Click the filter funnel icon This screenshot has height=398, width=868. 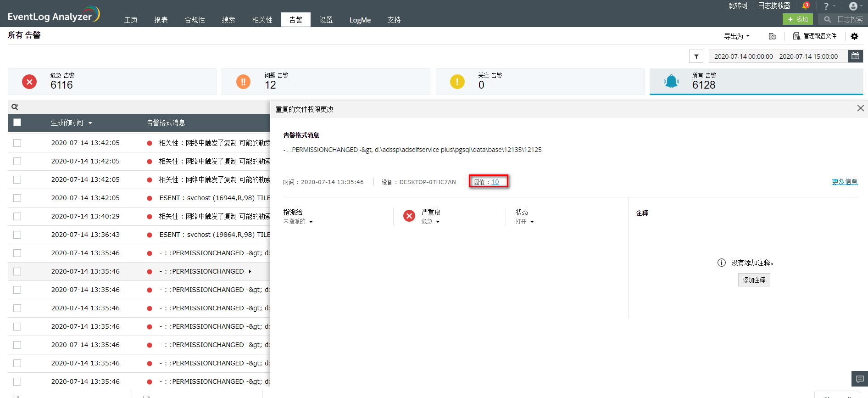coord(696,56)
